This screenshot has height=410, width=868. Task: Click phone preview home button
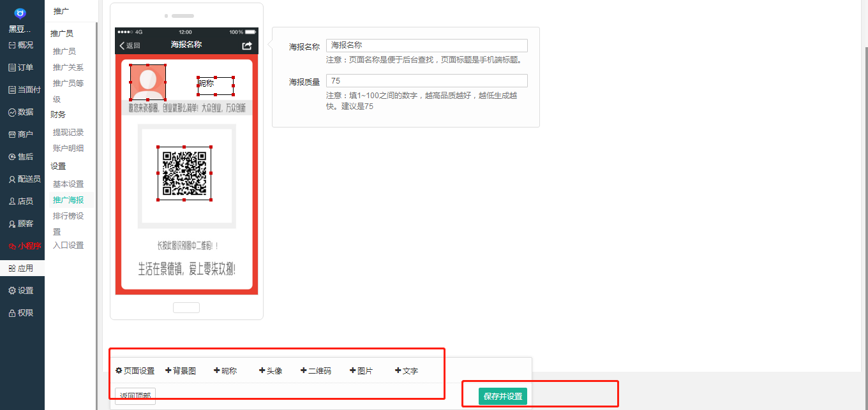coord(186,307)
